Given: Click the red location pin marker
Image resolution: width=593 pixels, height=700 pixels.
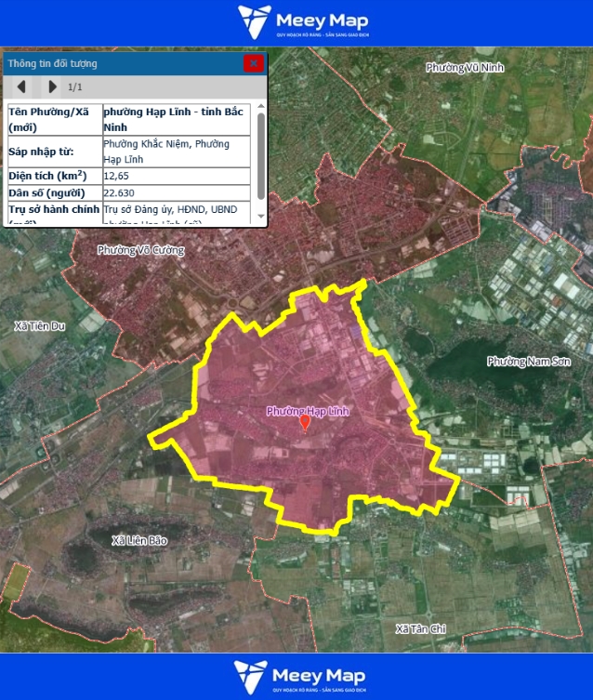Looking at the screenshot, I should point(305,424).
